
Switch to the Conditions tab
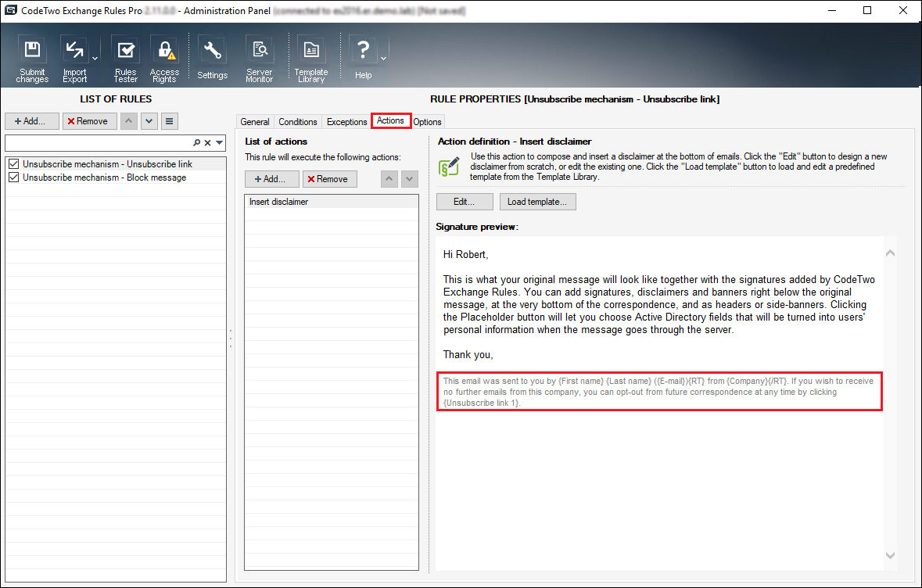pos(297,121)
